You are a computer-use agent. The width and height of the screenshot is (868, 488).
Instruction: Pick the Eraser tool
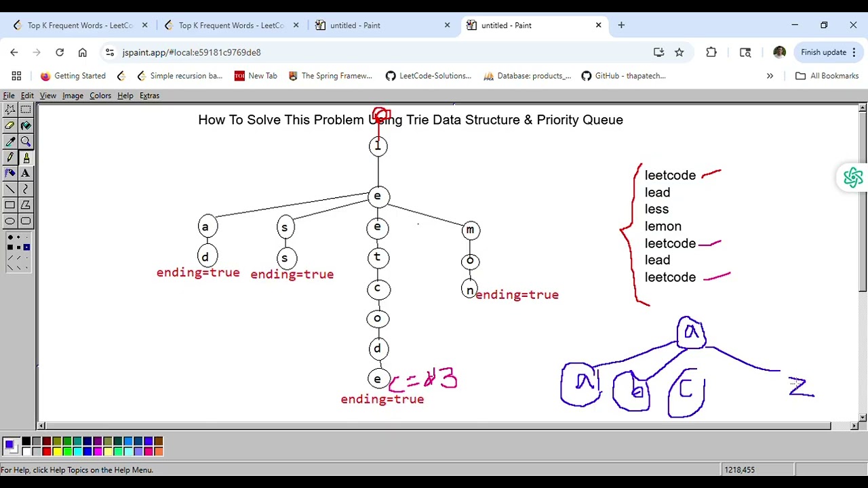[10, 125]
